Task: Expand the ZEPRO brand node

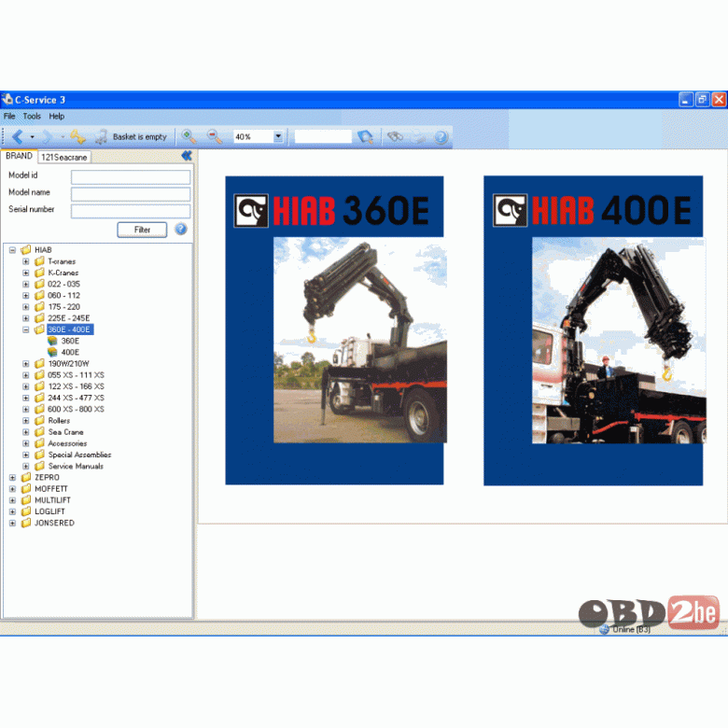Action: 12,477
